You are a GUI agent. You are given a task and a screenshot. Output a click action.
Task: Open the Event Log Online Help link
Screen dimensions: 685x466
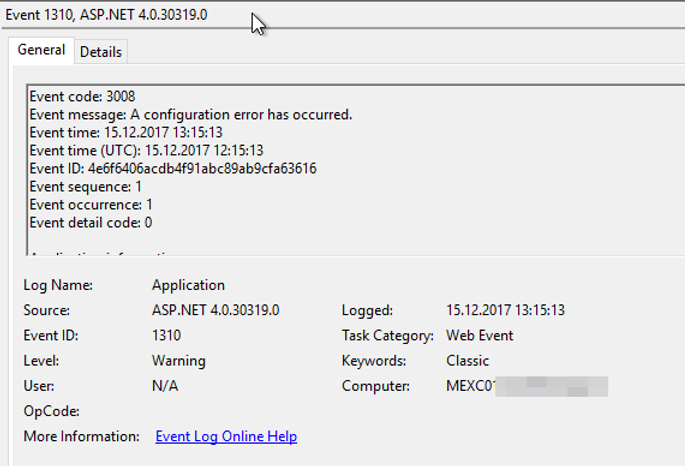(226, 437)
